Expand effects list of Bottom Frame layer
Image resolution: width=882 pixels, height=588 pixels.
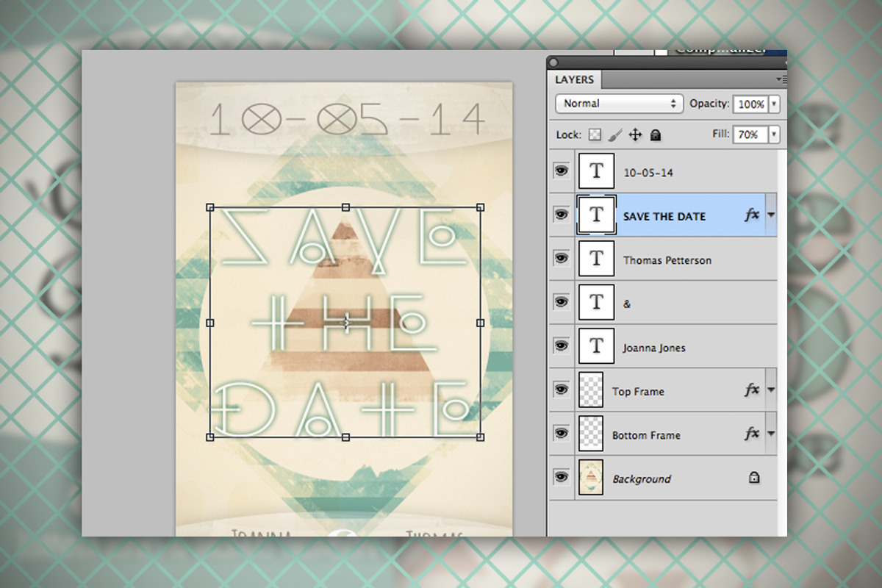(x=771, y=434)
